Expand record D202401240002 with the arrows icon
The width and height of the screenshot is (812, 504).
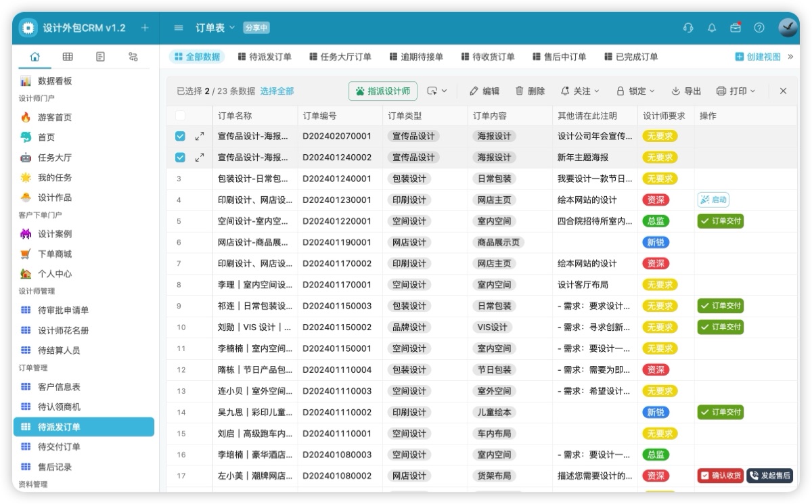200,157
